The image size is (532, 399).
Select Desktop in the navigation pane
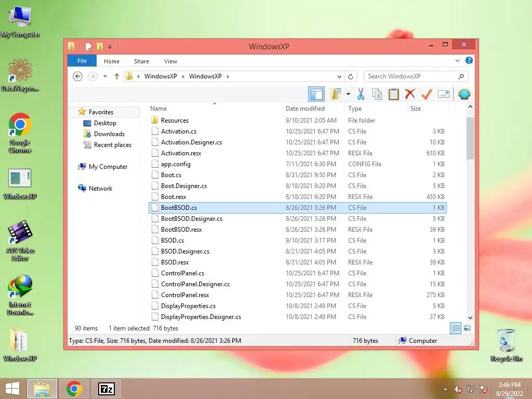pyautogui.click(x=105, y=123)
